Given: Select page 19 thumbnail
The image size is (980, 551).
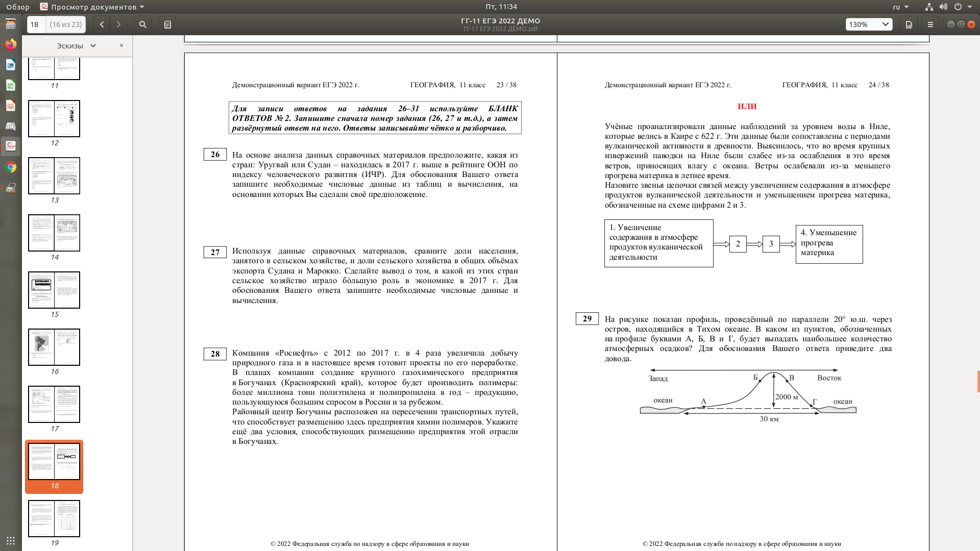Looking at the screenshot, I should [54, 519].
